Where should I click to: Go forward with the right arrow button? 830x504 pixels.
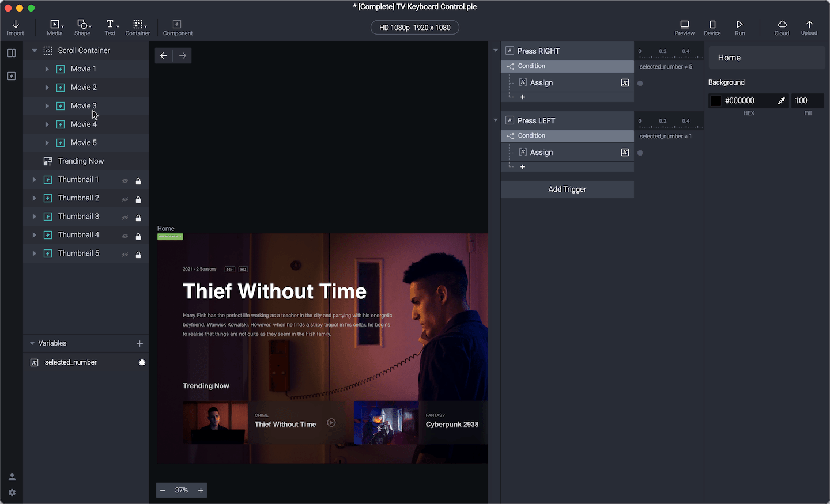183,55
